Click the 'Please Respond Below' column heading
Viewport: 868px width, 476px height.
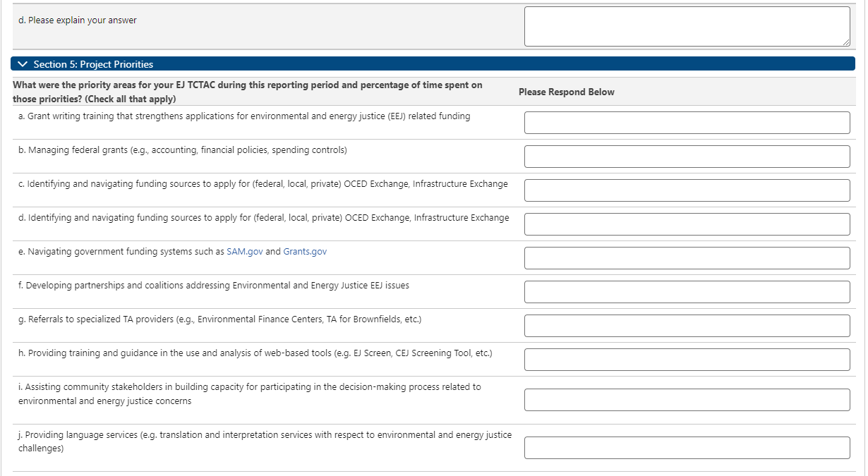[566, 92]
